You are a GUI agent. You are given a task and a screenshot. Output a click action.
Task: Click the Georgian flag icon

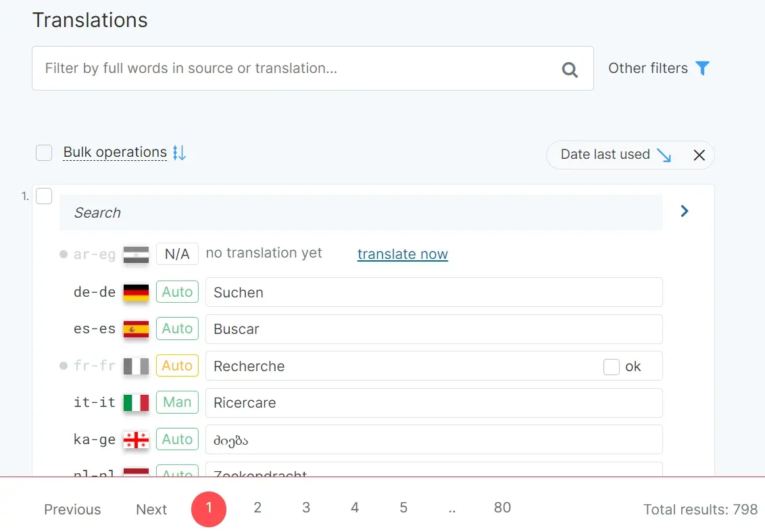(136, 440)
